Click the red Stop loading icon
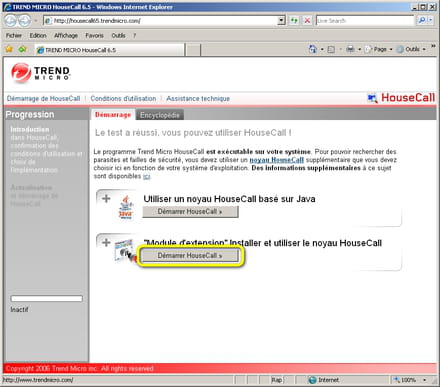This screenshot has height=387, width=440. coord(307,21)
